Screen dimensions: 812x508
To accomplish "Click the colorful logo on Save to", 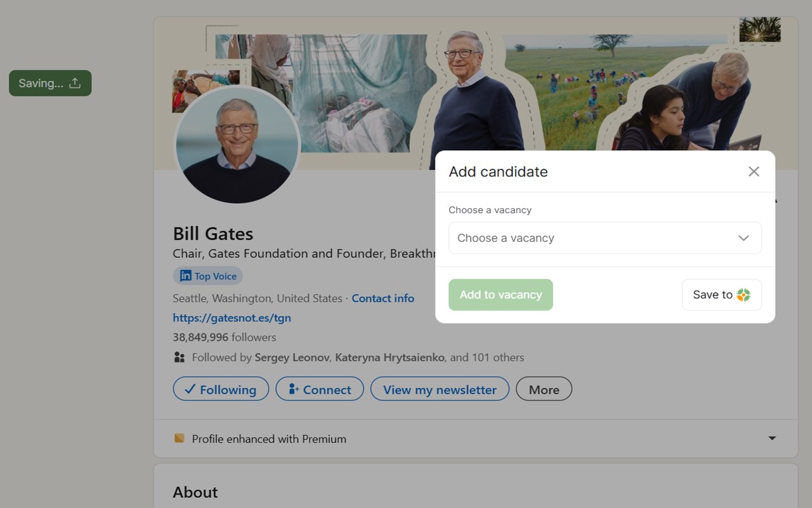I will click(743, 295).
